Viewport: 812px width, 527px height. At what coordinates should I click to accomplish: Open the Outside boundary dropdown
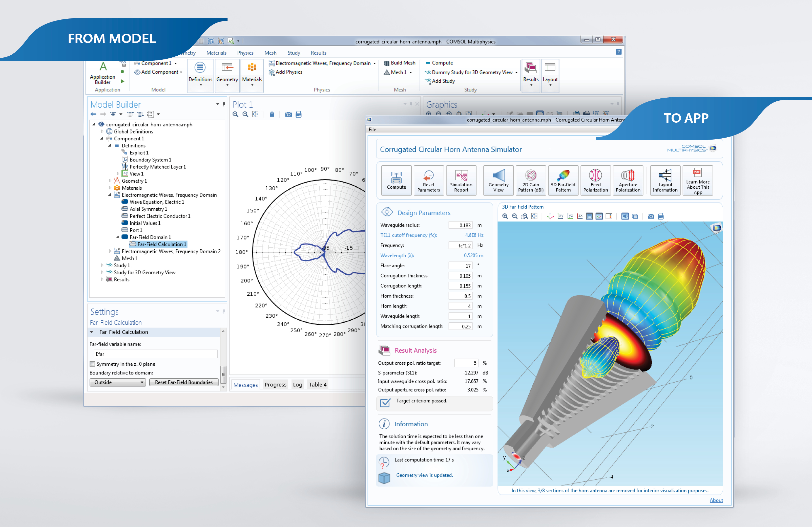[x=118, y=382]
